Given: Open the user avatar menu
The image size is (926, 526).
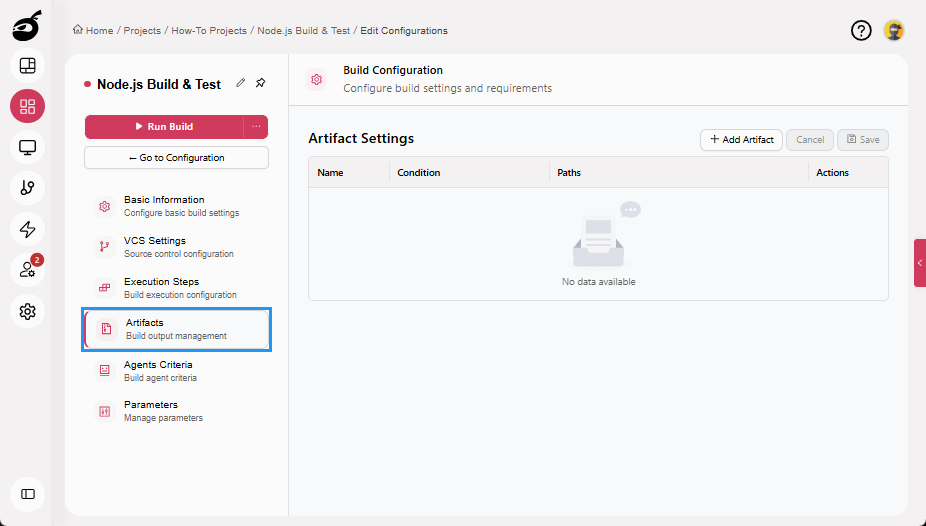Looking at the screenshot, I should point(894,30).
